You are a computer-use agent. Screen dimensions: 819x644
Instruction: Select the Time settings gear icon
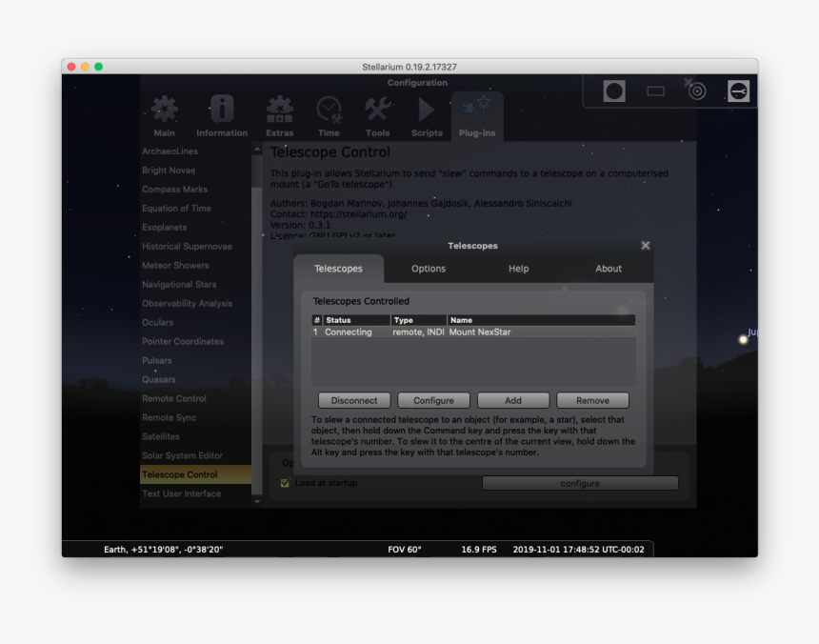pos(329,110)
